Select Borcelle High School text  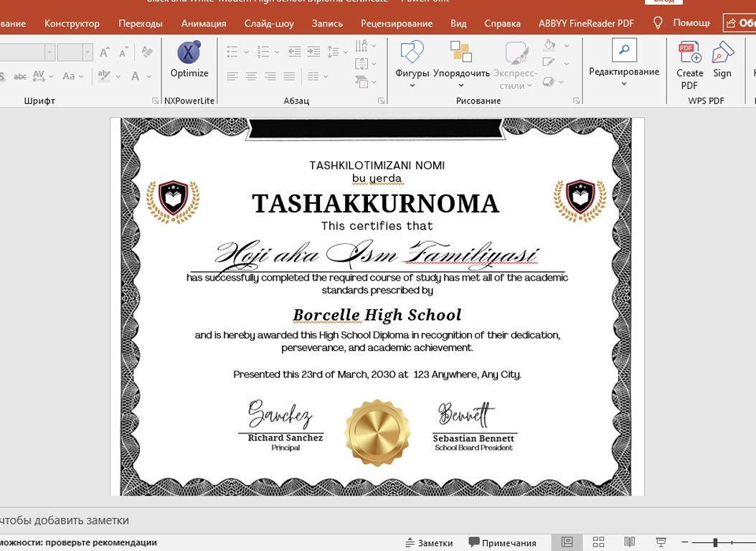pyautogui.click(x=377, y=315)
